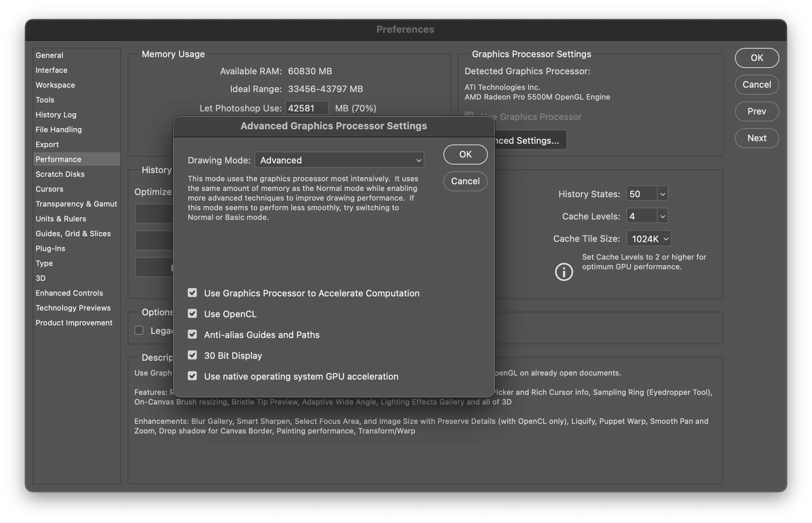The image size is (812, 523).
Task: Disable the 30 Bit Display option
Action: click(x=192, y=355)
